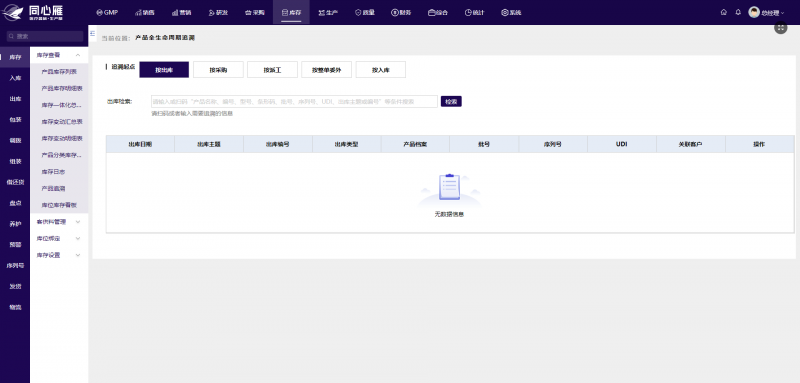Expand the 客供料管理 submenu group
800x383 pixels.
tap(59, 222)
